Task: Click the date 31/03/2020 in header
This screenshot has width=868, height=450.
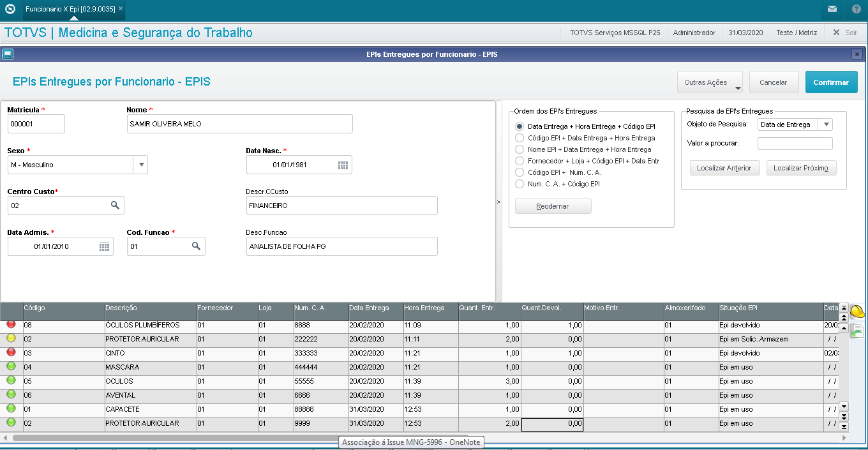Action: click(x=745, y=33)
